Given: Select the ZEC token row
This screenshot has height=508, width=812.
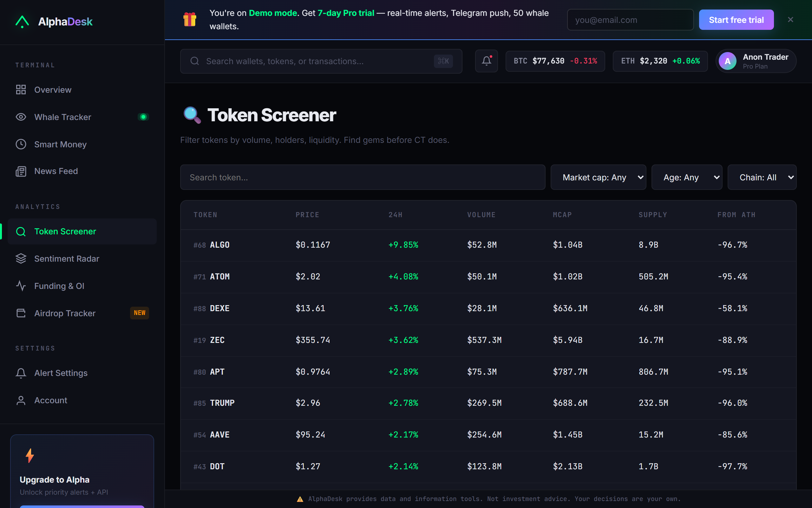Looking at the screenshot, I should (x=488, y=340).
